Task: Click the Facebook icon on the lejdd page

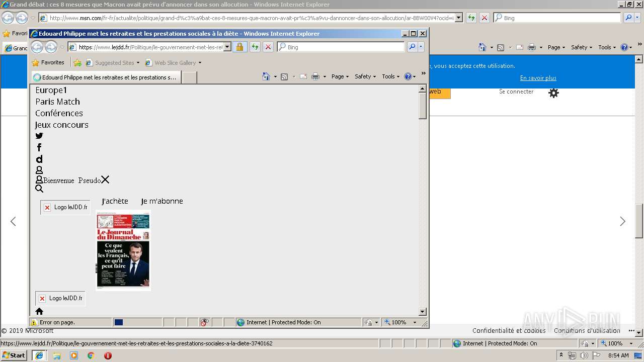Action: (x=39, y=147)
